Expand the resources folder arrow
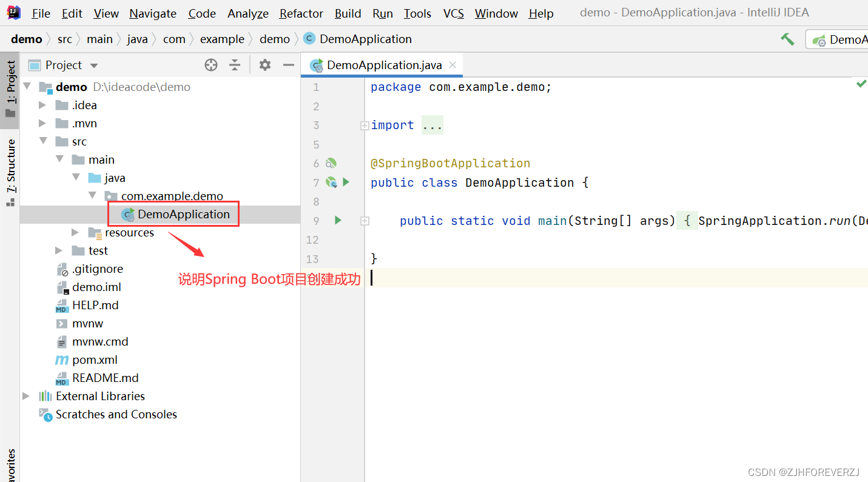 [x=75, y=232]
